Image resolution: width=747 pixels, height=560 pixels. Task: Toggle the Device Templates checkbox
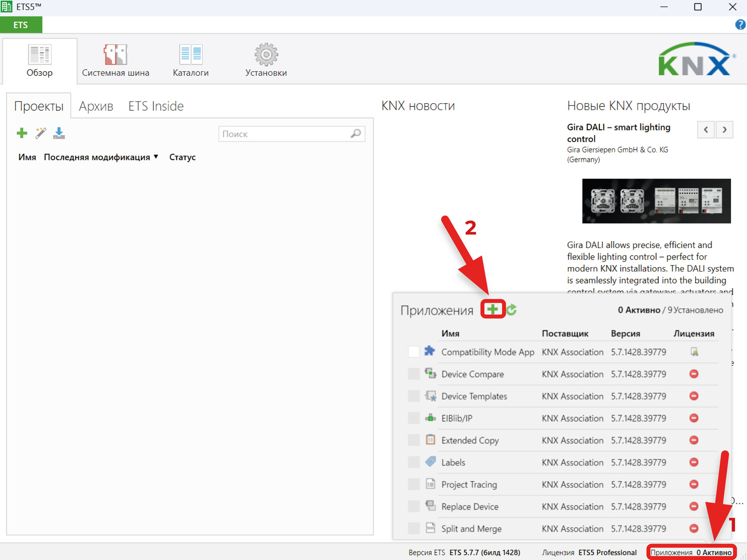[x=413, y=396]
